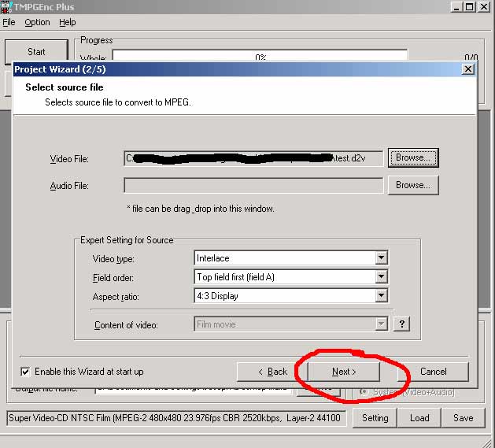Open the File menu
The image size is (495, 448).
point(9,22)
